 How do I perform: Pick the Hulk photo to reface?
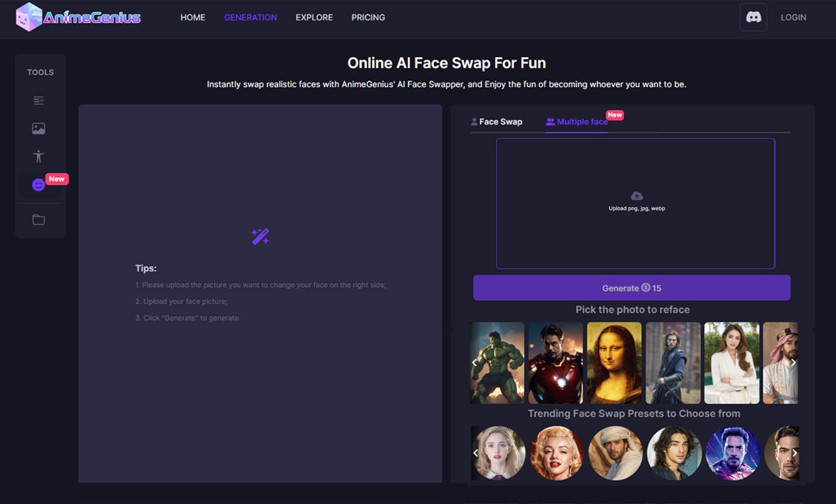tap(497, 363)
